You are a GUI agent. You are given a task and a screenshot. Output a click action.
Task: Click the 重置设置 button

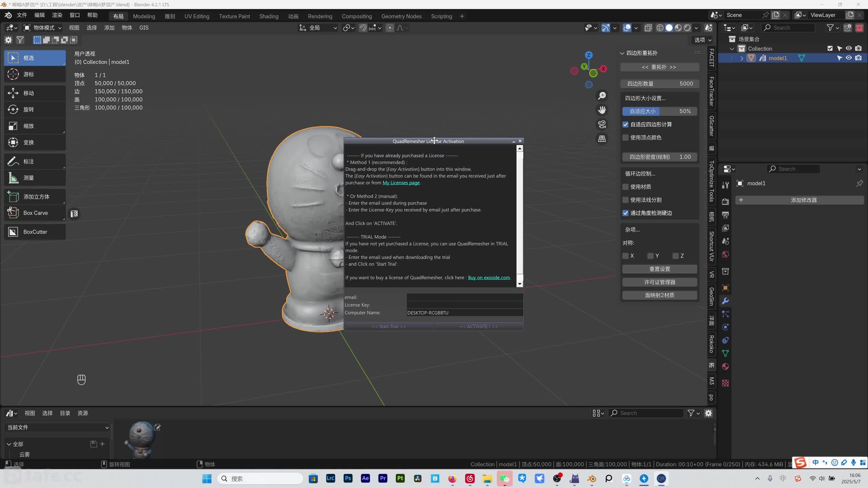(x=659, y=269)
